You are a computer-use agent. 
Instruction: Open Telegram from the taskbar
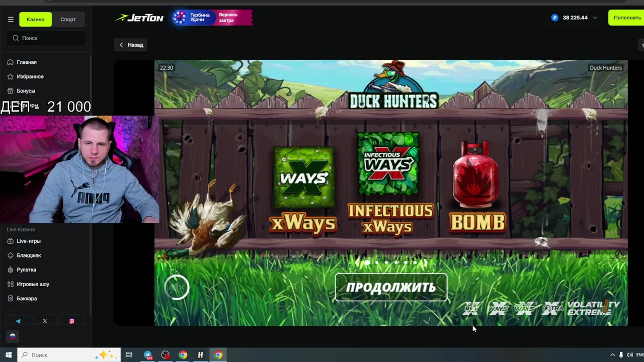pyautogui.click(x=148, y=355)
